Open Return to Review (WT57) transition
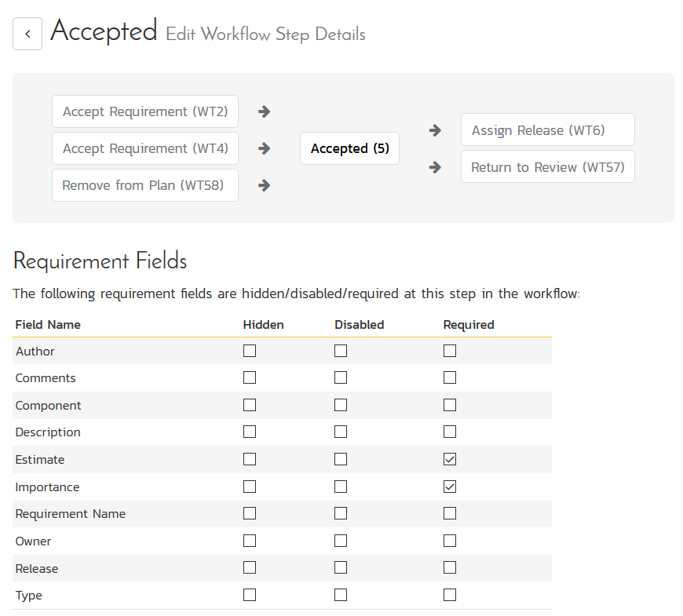683x616 pixels. tap(547, 167)
